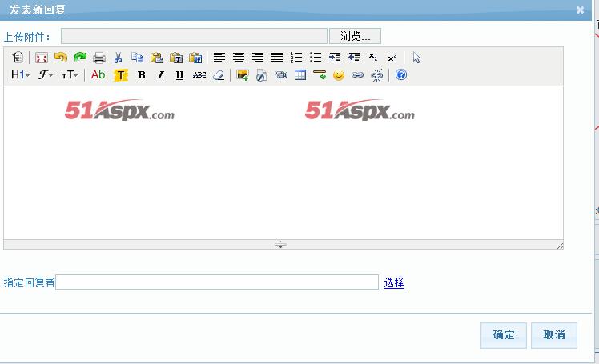The image size is (599, 364).
Task: Paste from Word icon
Action: [195, 58]
